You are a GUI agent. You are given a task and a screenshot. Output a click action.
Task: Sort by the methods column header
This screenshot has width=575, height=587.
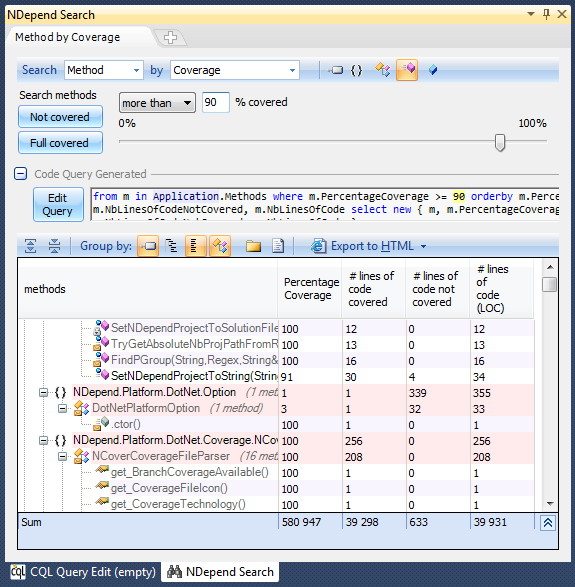tap(148, 289)
